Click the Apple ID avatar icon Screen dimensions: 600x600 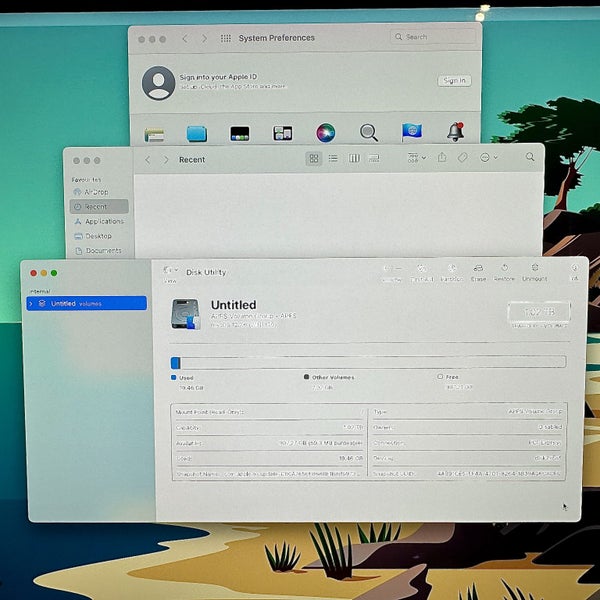coord(158,83)
